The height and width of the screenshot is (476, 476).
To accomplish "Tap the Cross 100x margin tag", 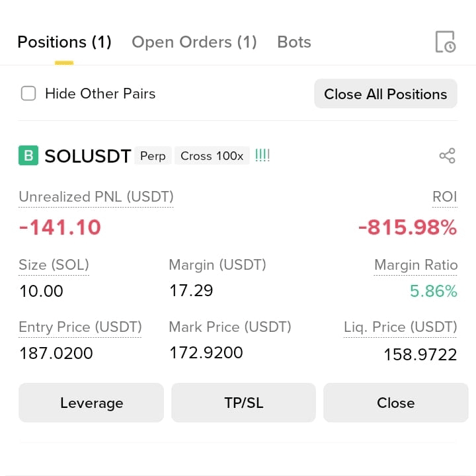I will (212, 156).
